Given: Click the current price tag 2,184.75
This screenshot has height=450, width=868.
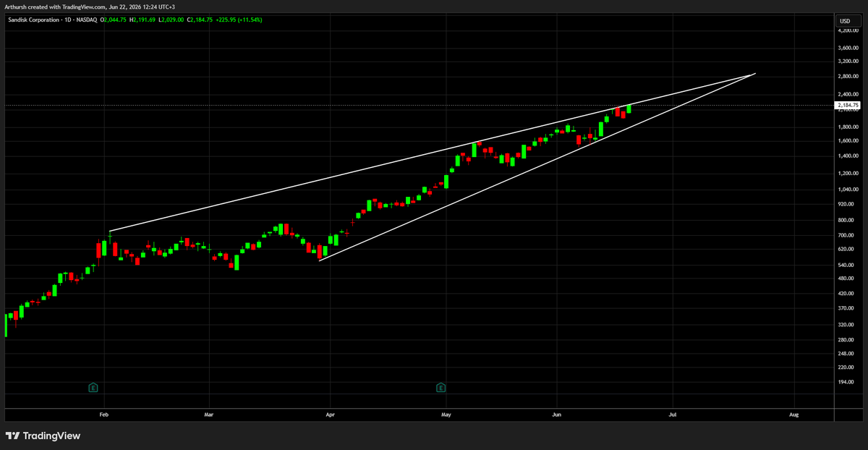Looking at the screenshot, I should pos(848,106).
